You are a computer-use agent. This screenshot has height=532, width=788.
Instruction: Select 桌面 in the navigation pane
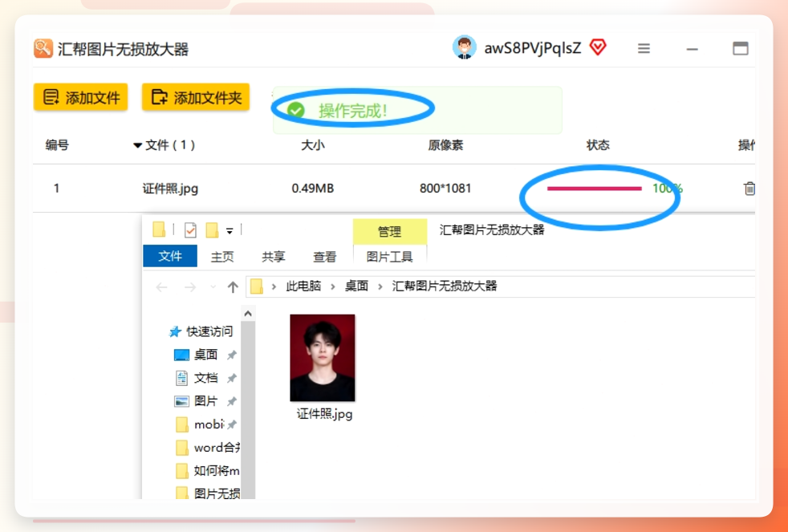pyautogui.click(x=205, y=355)
